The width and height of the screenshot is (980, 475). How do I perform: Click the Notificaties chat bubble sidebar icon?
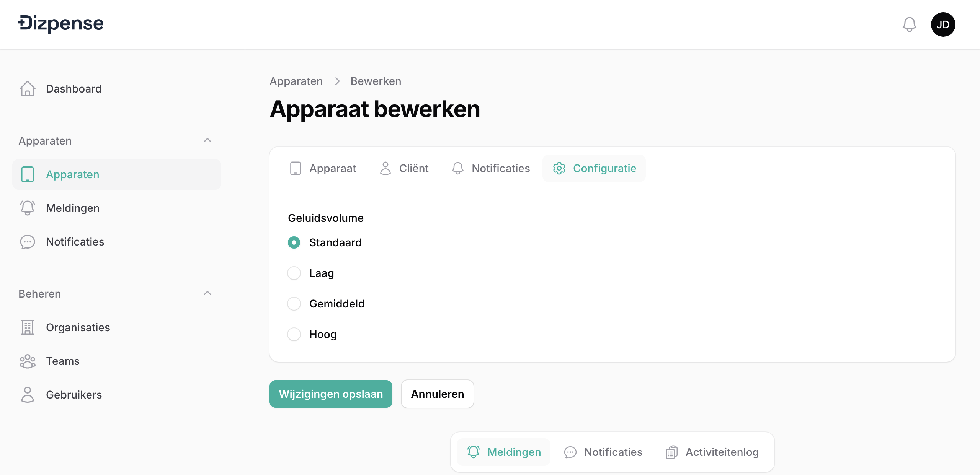[x=28, y=242]
